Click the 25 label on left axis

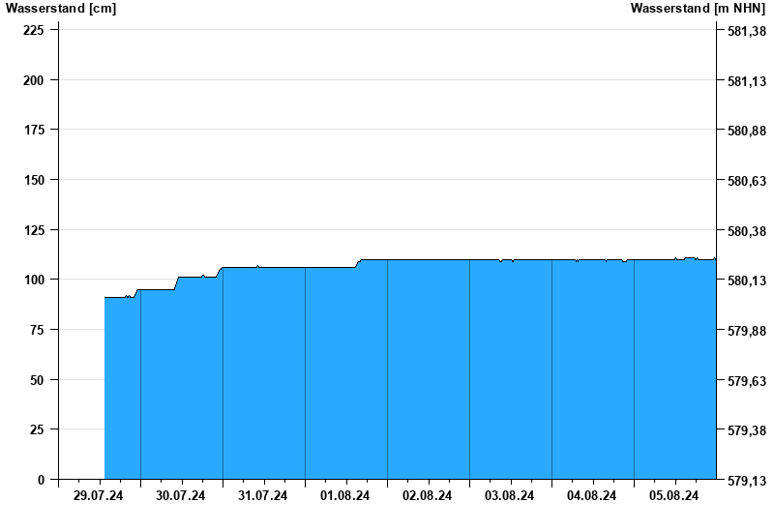pos(37,429)
